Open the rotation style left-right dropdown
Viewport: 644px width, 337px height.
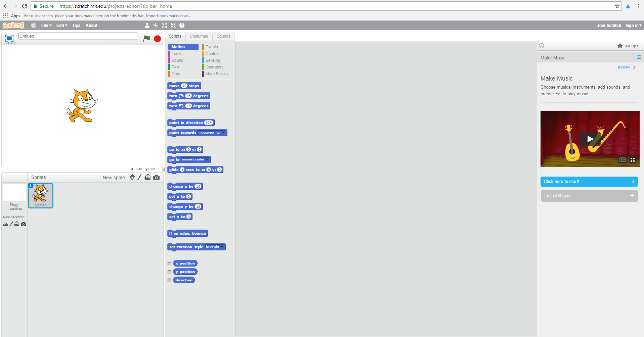(x=222, y=247)
